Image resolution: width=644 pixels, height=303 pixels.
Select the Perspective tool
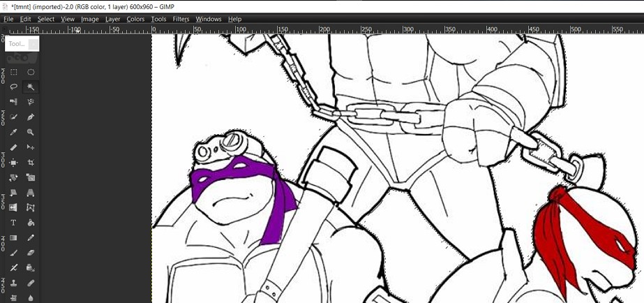31,193
